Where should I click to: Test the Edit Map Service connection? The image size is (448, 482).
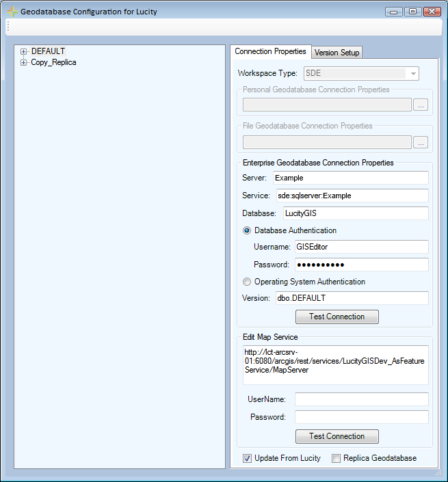point(337,436)
